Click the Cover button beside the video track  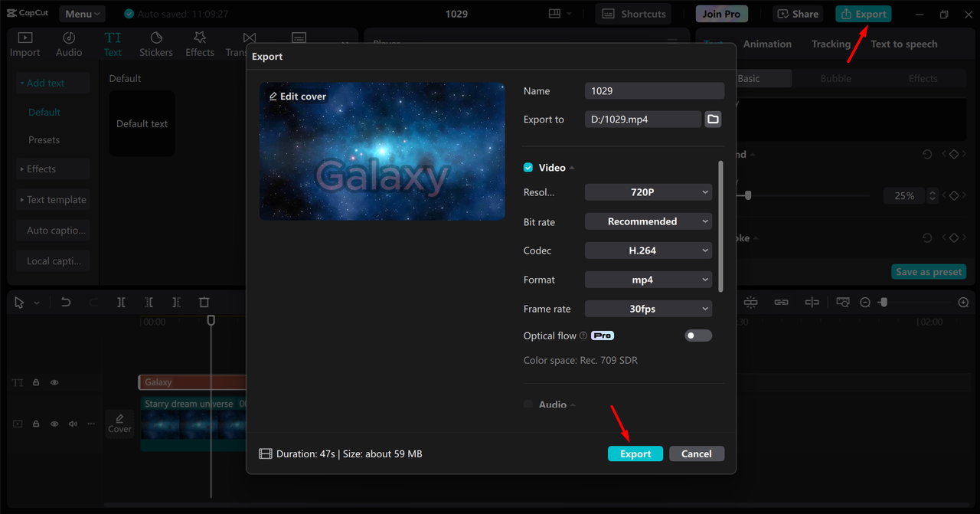click(x=119, y=424)
